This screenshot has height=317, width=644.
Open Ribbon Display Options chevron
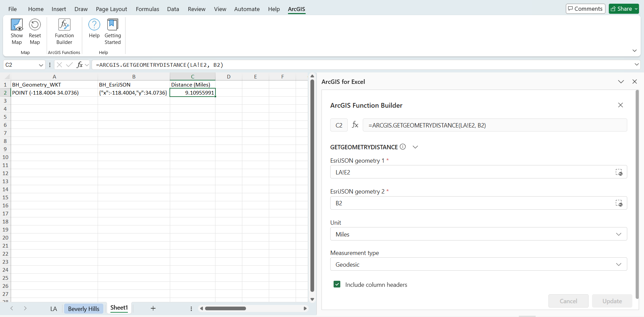pyautogui.click(x=634, y=51)
